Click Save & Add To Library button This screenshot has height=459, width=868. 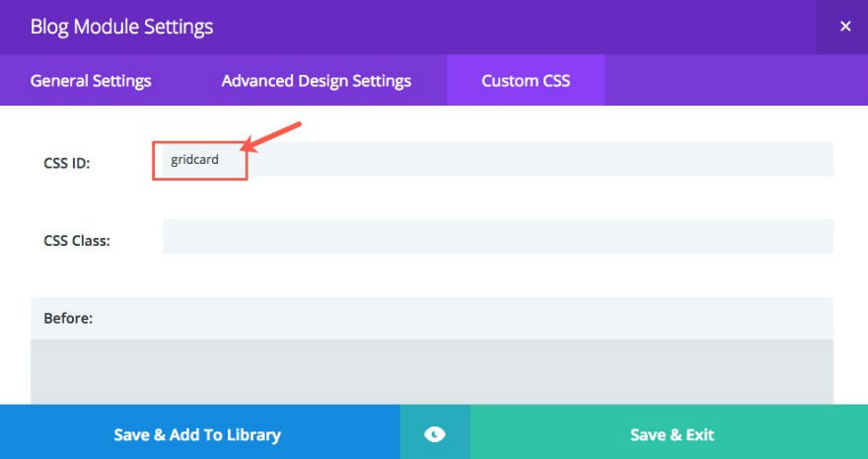pyautogui.click(x=197, y=434)
